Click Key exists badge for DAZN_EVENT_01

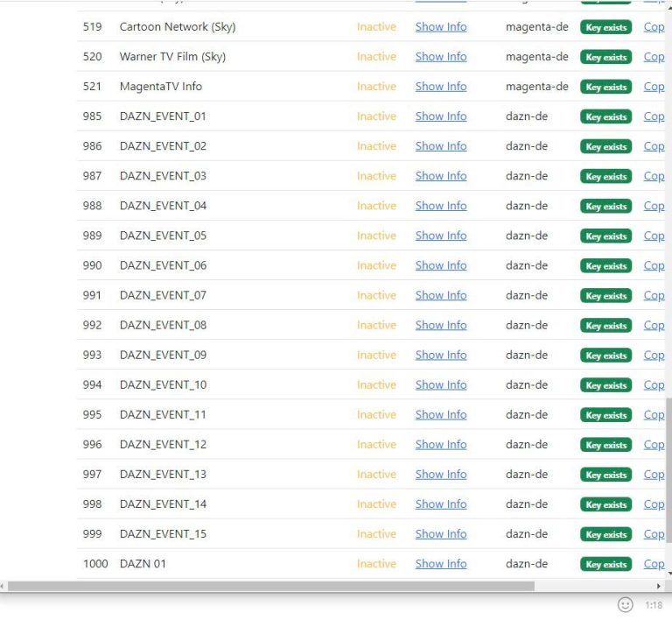coord(605,116)
